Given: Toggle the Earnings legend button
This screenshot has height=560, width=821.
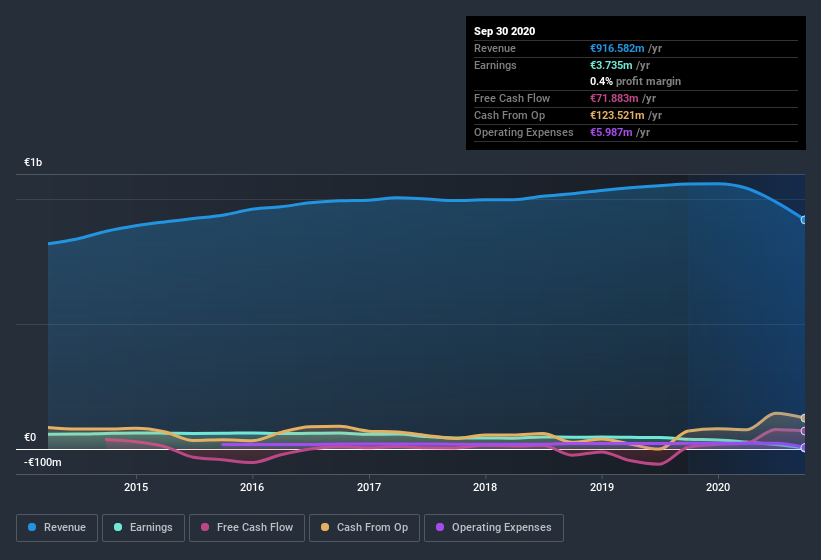Looking at the screenshot, I should coord(143,528).
